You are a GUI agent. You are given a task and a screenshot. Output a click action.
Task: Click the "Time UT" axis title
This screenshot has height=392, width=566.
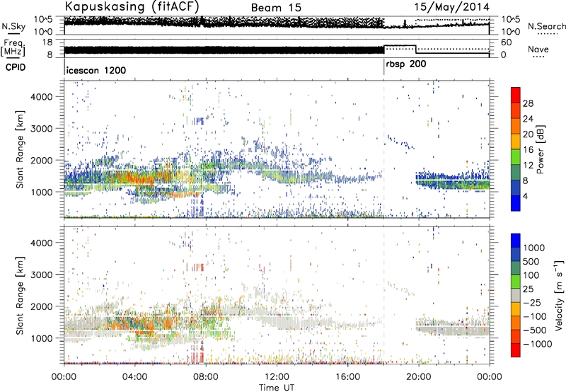coord(277,388)
